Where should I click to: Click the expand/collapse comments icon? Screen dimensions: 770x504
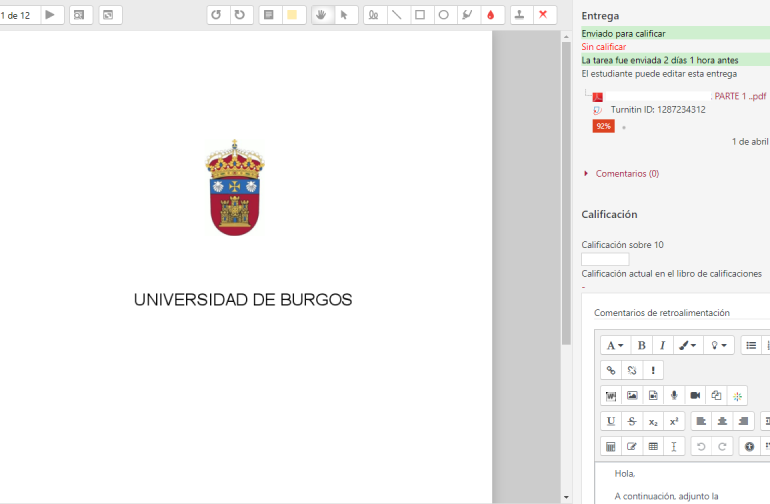click(109, 15)
